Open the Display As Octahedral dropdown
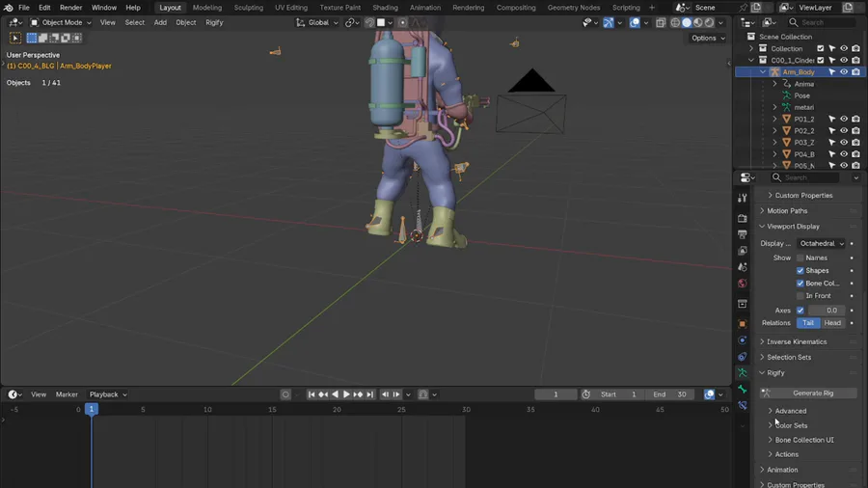This screenshot has width=868, height=488. [821, 243]
